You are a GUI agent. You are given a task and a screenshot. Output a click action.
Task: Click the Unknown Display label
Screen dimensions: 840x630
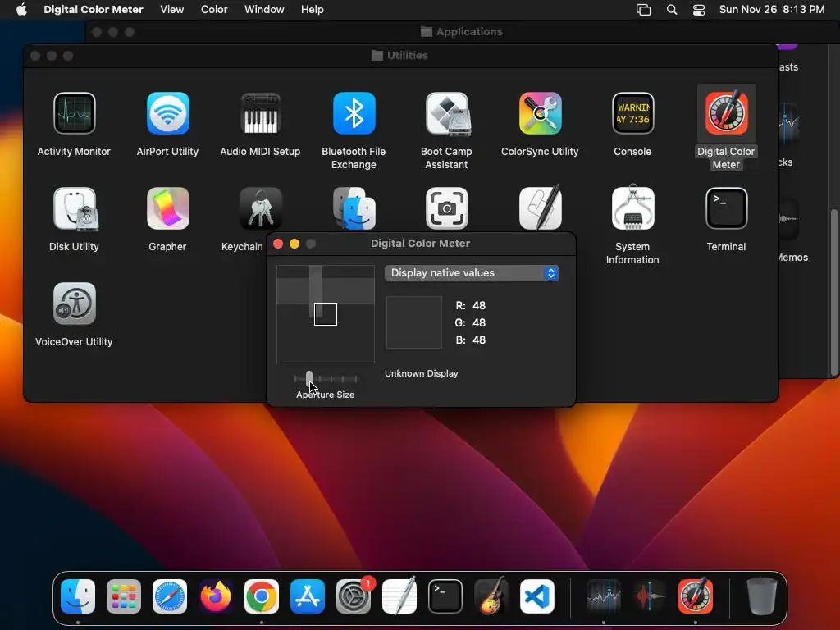[x=422, y=373]
